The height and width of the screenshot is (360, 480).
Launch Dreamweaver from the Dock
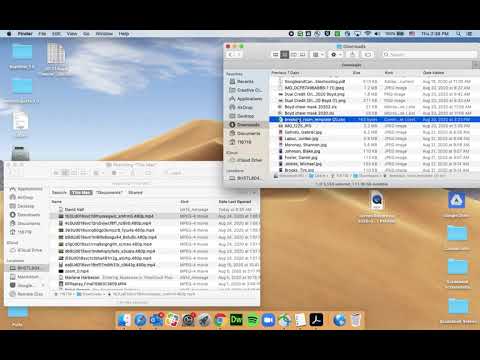[x=236, y=320]
